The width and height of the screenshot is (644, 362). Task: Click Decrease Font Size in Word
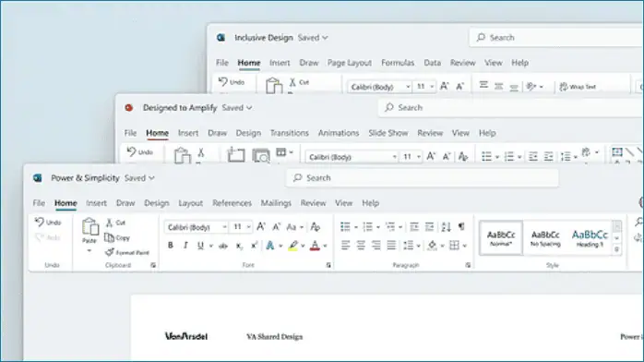coord(277,227)
